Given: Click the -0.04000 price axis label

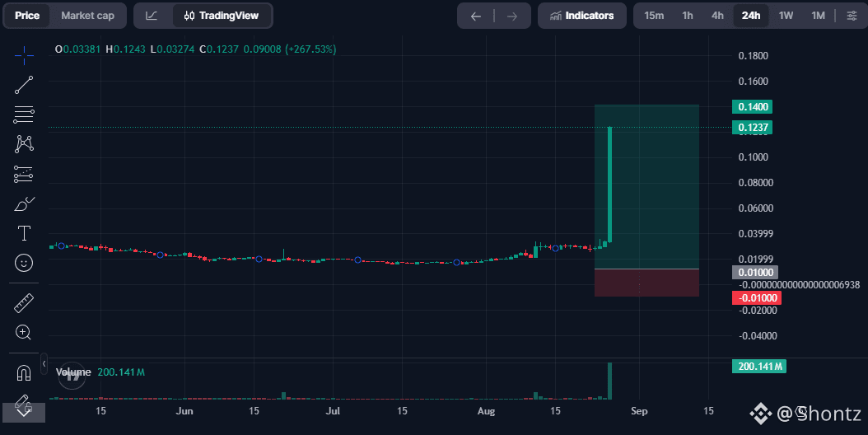Looking at the screenshot, I should (x=758, y=336).
